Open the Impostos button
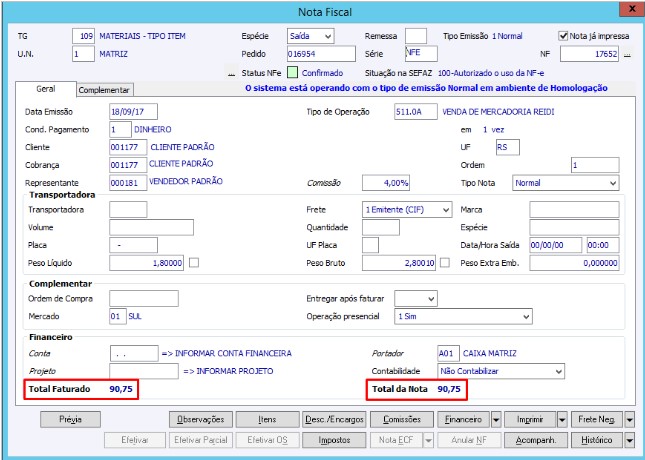The height and width of the screenshot is (460, 645). pyautogui.click(x=334, y=440)
